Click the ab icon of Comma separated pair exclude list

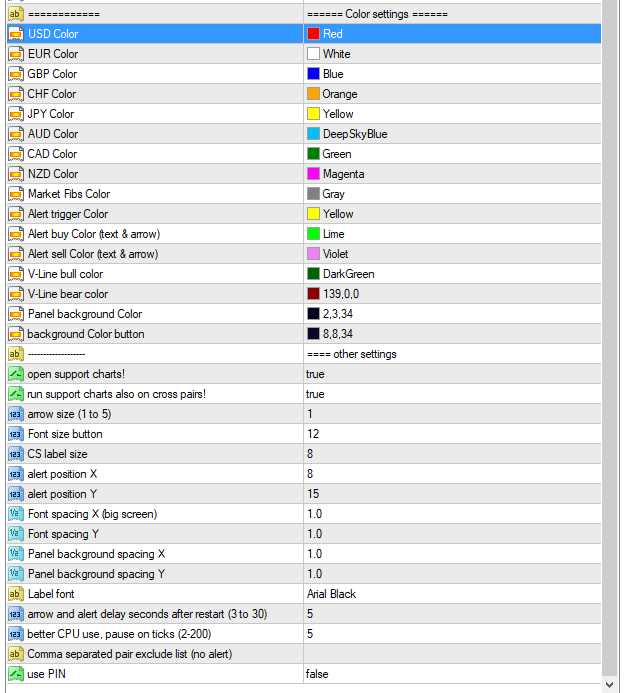[16, 654]
